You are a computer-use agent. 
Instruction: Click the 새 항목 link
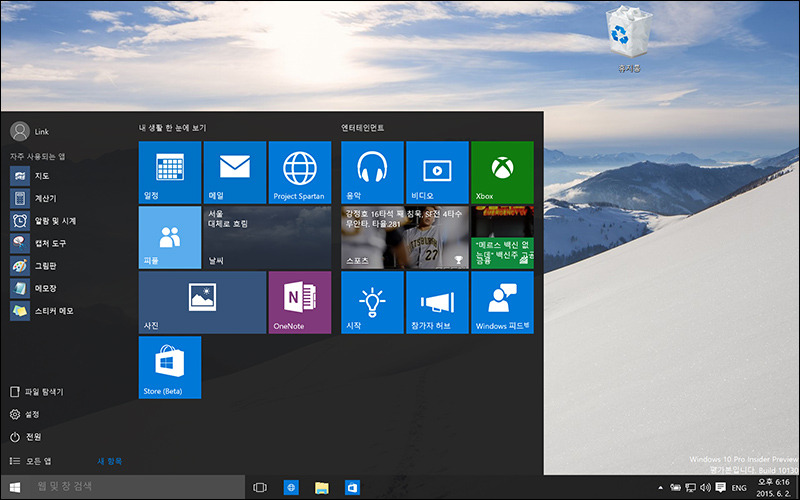[x=110, y=461]
